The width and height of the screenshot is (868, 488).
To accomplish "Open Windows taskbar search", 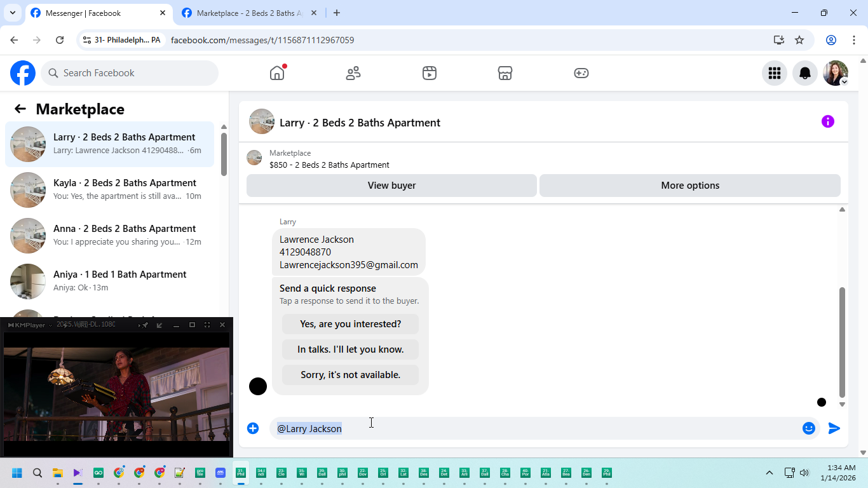I will [37, 473].
